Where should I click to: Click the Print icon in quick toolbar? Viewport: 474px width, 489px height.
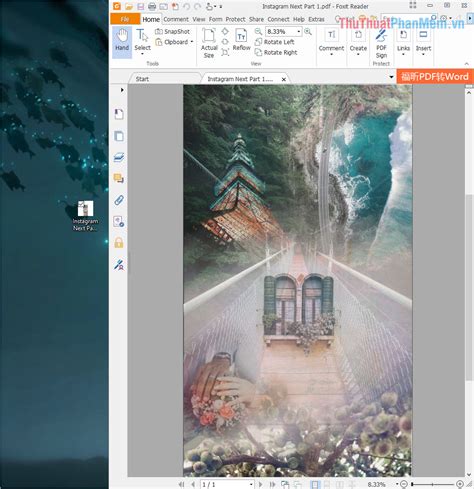152,6
